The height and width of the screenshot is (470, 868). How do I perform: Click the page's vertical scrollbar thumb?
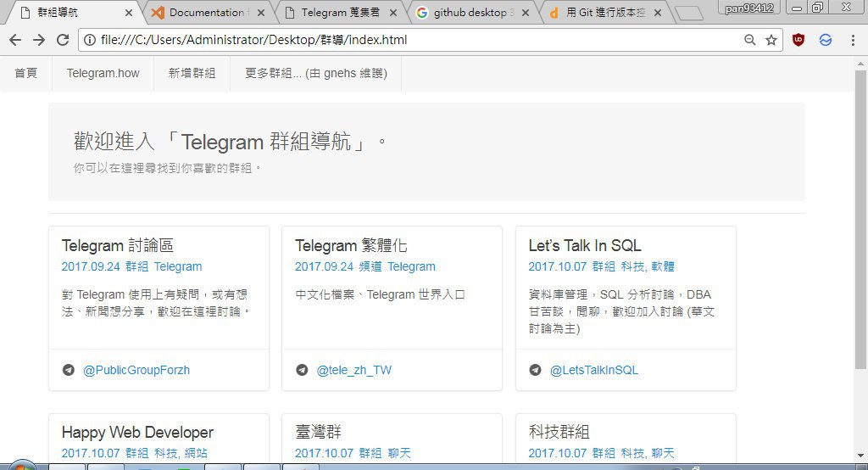click(860, 219)
